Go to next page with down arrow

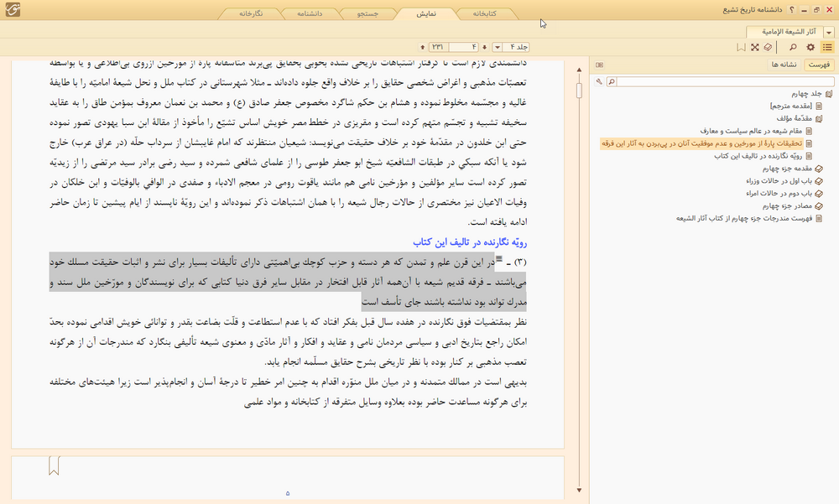point(484,47)
